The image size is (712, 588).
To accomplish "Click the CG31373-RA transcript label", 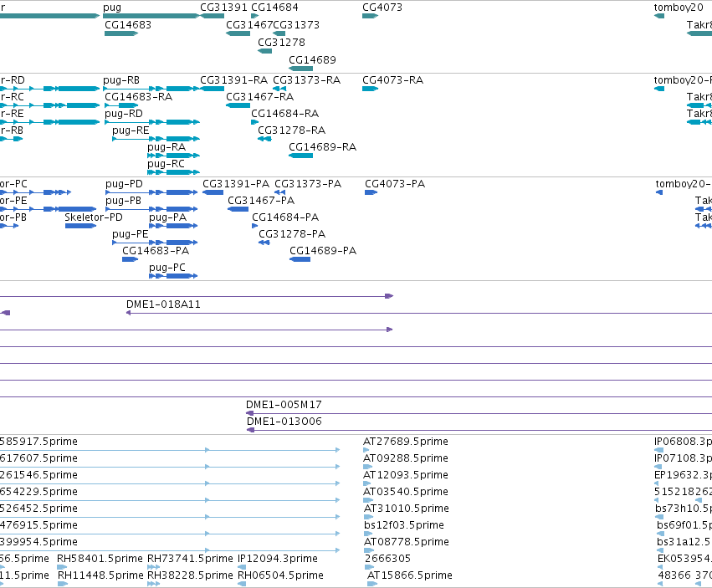I will click(306, 80).
